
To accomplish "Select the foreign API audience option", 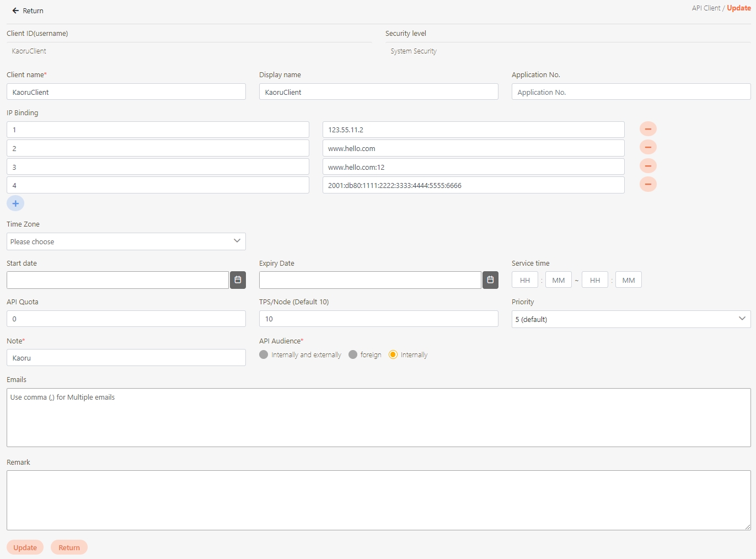I will pyautogui.click(x=353, y=354).
